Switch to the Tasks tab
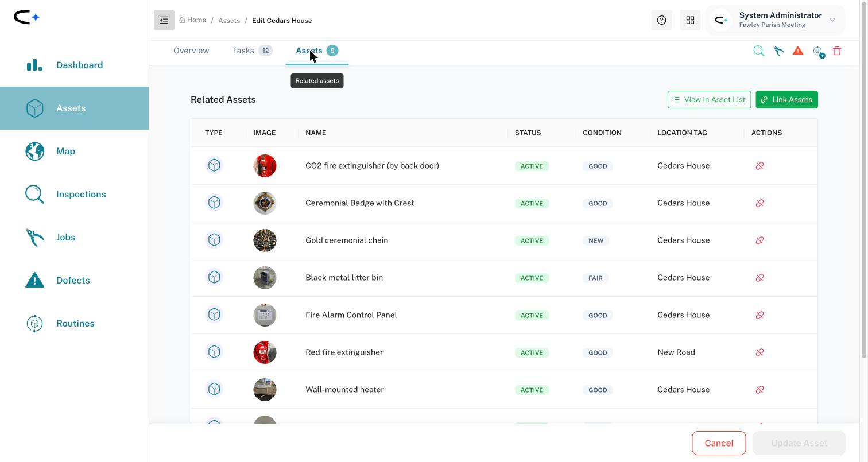This screenshot has height=462, width=868. coord(252,51)
